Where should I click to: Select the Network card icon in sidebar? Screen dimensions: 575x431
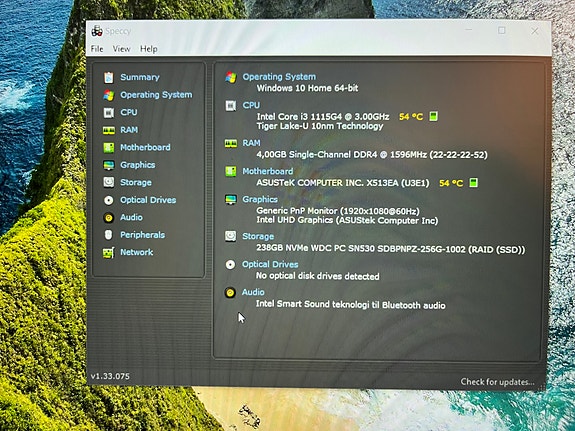point(109,252)
